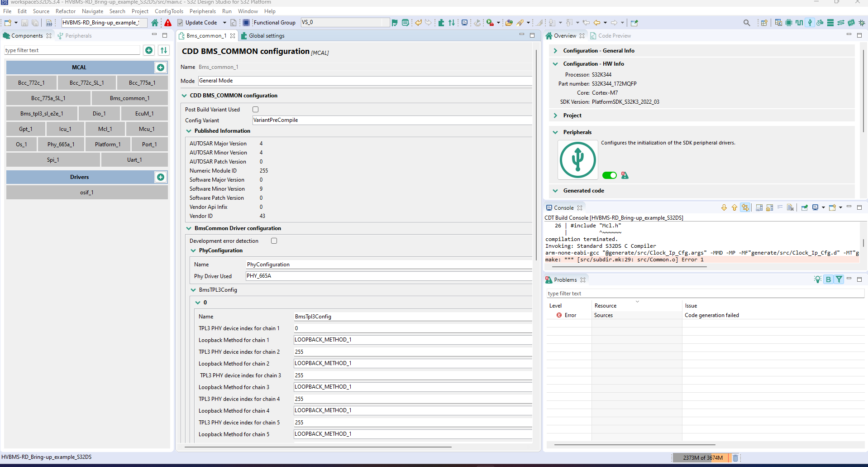868x467 pixels.
Task: Add a new driver with plus icon
Action: click(161, 177)
